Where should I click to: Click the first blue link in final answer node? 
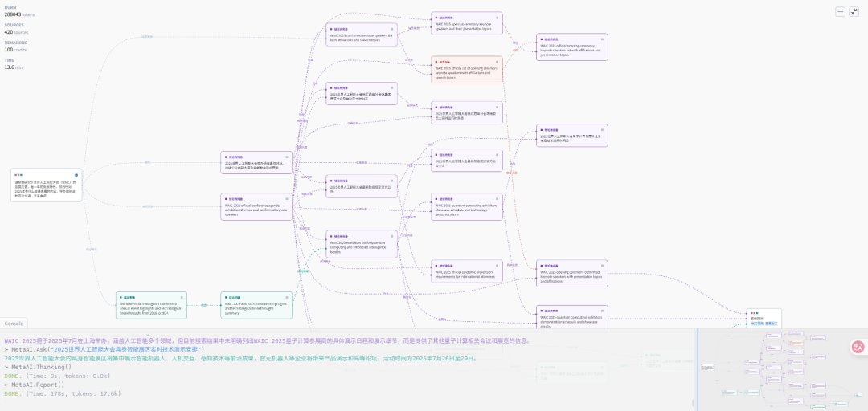[x=756, y=324]
